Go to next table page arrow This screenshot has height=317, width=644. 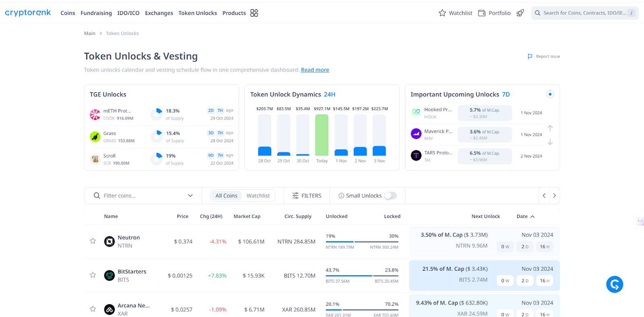coord(555,196)
